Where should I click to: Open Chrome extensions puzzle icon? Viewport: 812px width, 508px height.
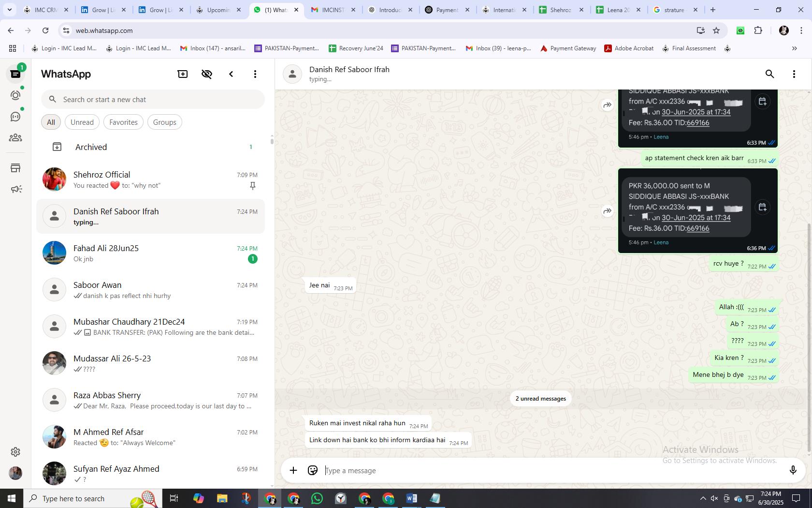click(758, 30)
